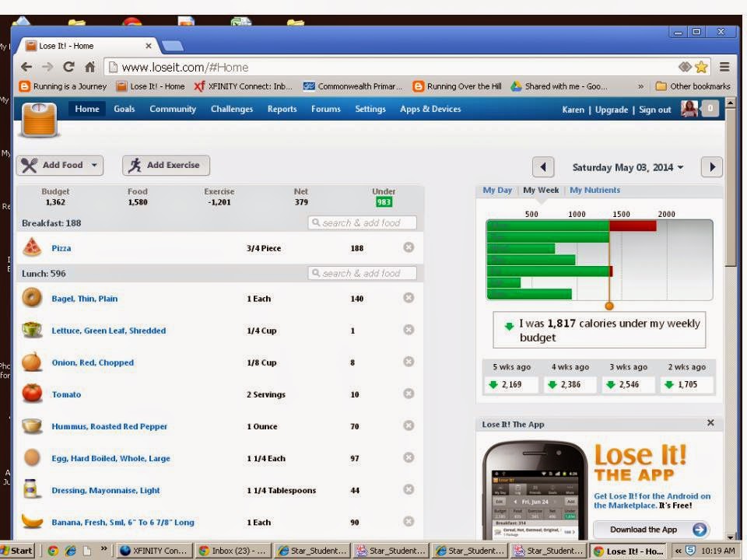Remove the Tomato entry
Screen dimensions: 747x560
tap(409, 394)
